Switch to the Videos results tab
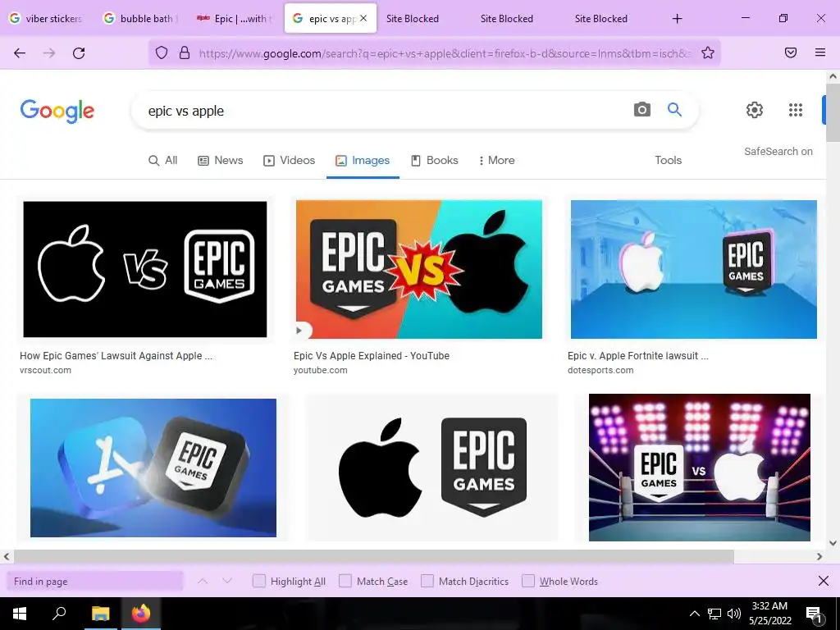This screenshot has width=840, height=630. tap(290, 160)
